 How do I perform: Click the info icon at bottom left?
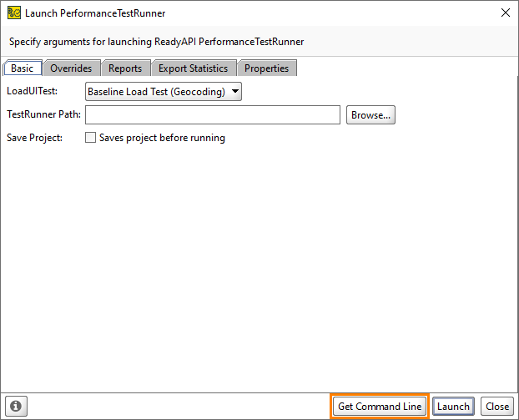tap(15, 406)
